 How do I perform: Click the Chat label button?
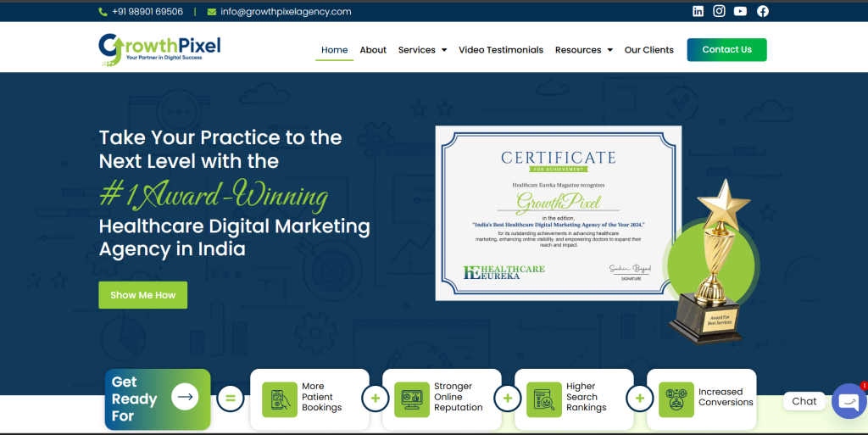coord(804,401)
